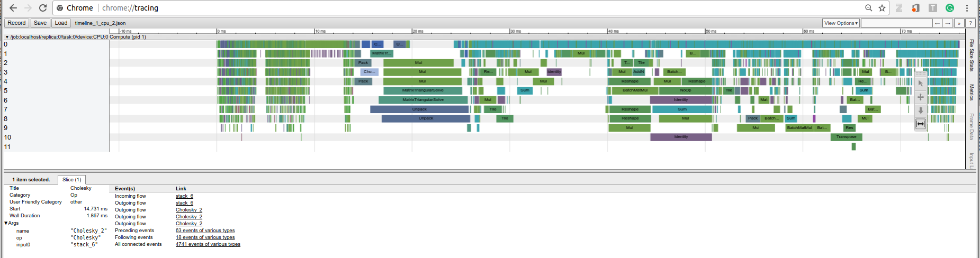Collapse the Args section
Image resolution: width=980 pixels, height=258 pixels.
6,223
